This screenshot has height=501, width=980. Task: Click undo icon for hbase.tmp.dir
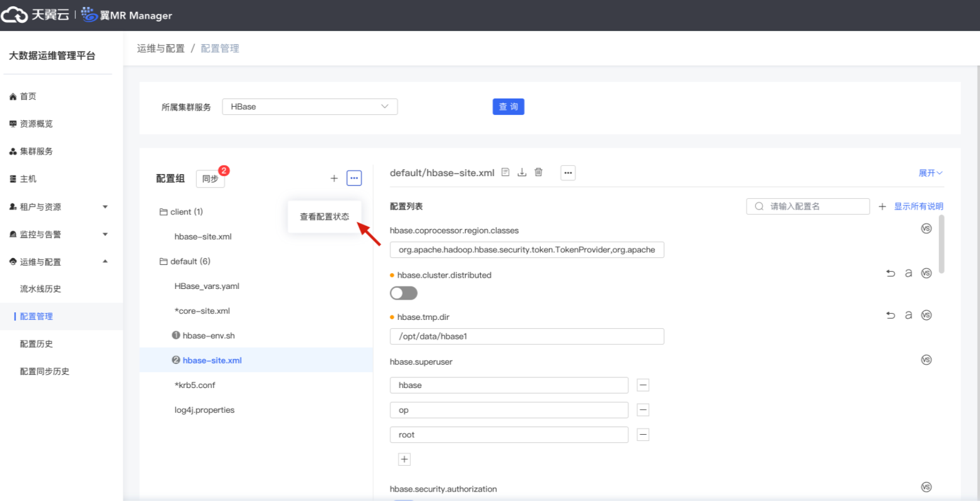click(x=890, y=315)
